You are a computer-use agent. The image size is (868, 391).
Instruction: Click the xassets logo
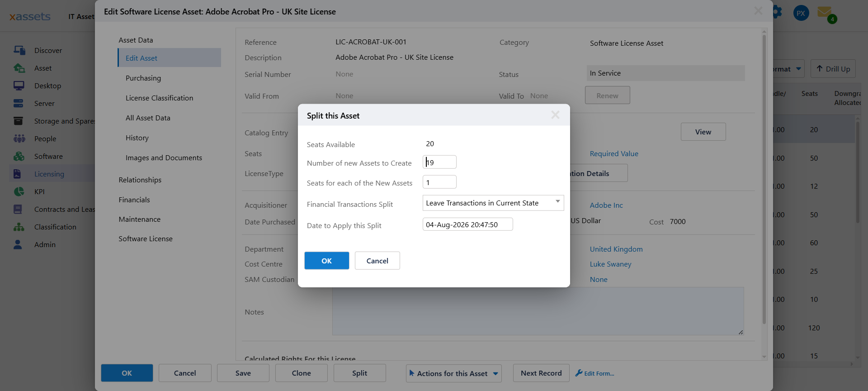click(30, 16)
